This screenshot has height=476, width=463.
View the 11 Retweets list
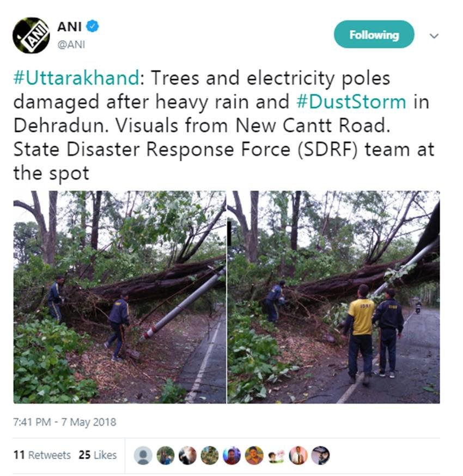click(x=42, y=455)
